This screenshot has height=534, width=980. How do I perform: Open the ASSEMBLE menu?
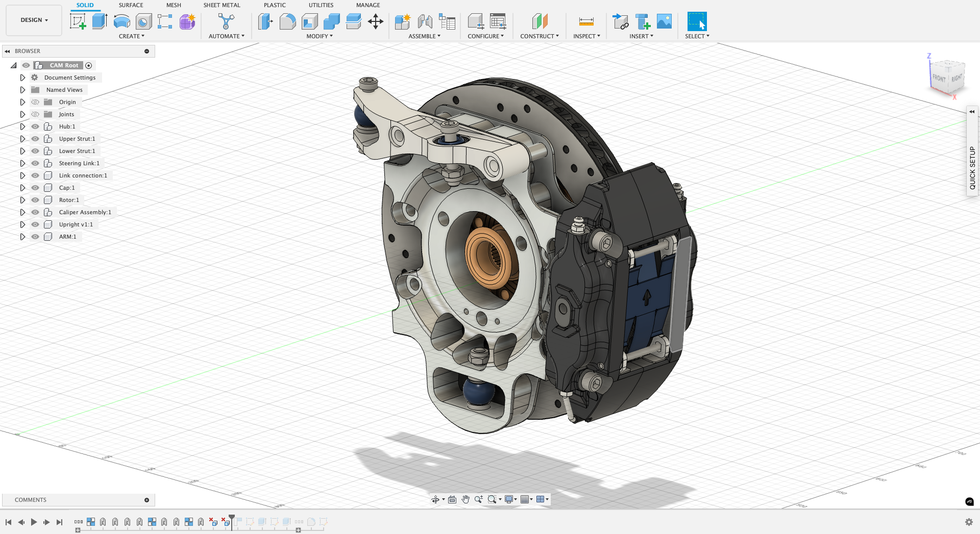coord(424,36)
